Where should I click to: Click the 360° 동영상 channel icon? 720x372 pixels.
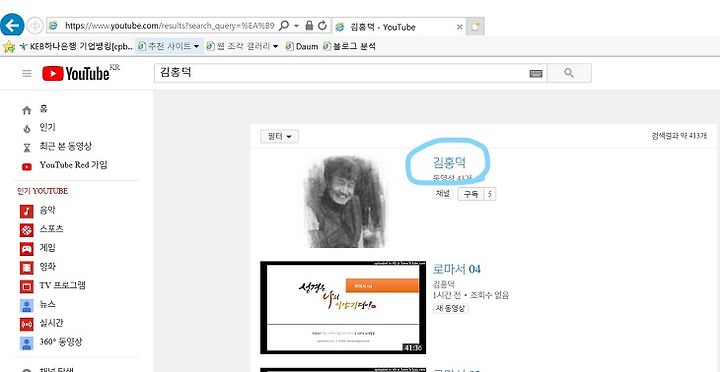[27, 343]
